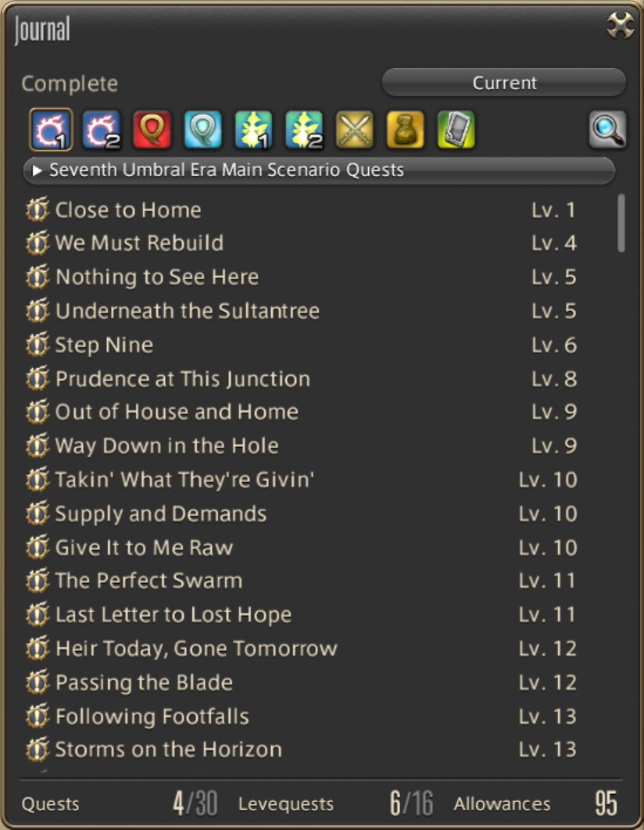Click the red ribbon quest category icon
644x830 pixels.
click(x=152, y=130)
